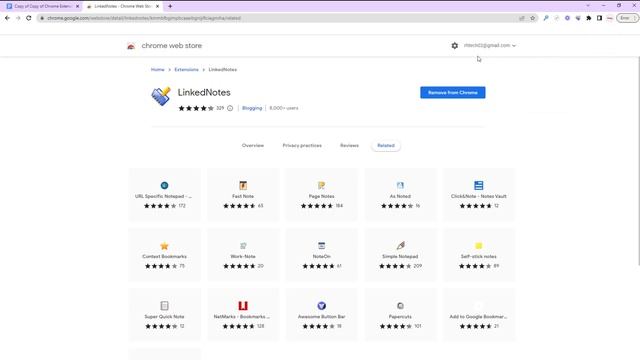Close the Copy of Copy of Chrome tab
Viewport: 640px width, 360px height.
(x=77, y=7)
